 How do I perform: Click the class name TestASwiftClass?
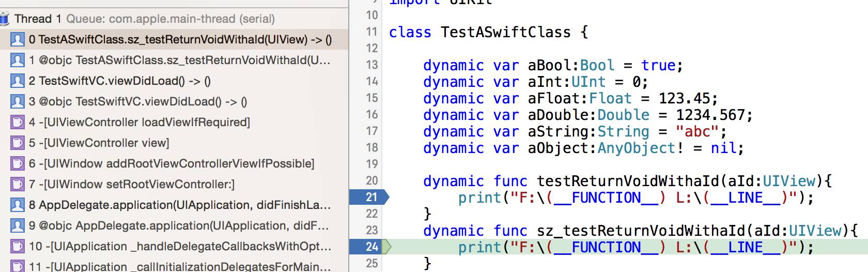(x=506, y=32)
